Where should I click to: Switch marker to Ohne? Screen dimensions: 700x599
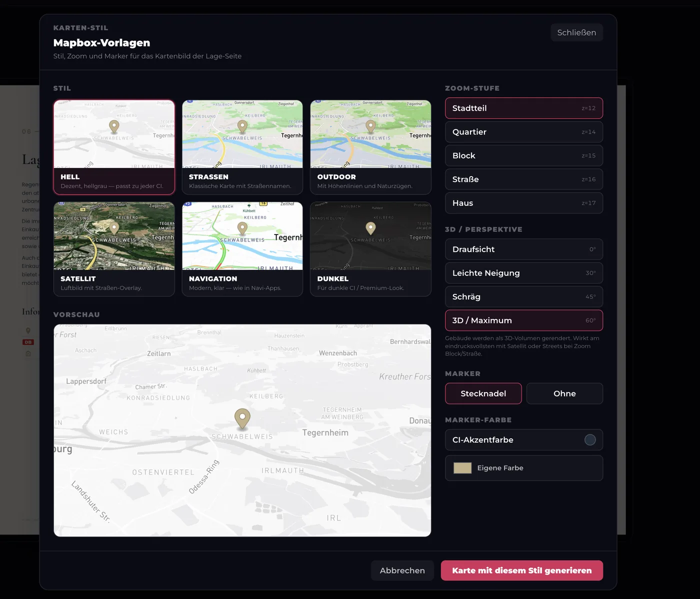(x=564, y=393)
